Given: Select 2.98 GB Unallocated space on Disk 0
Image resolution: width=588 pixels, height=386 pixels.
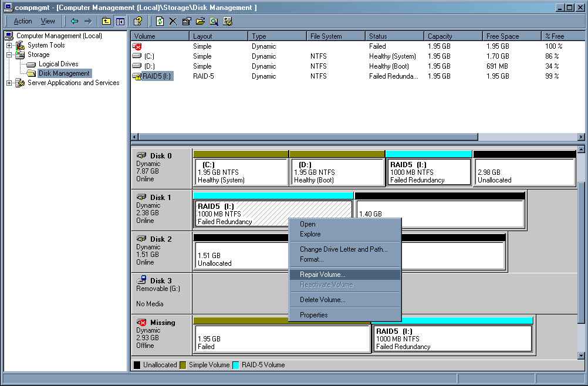Looking at the screenshot, I should (525, 168).
